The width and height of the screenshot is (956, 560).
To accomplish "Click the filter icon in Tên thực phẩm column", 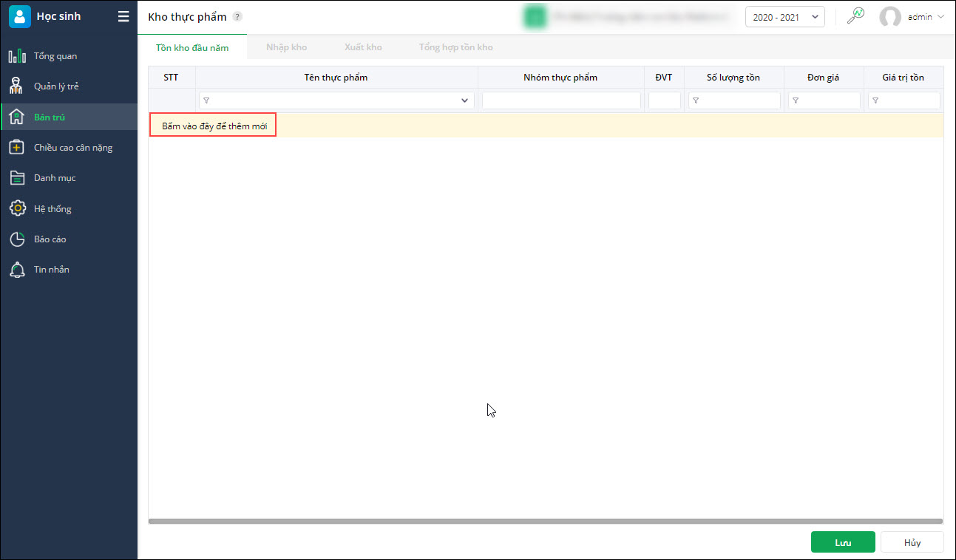I will [206, 100].
